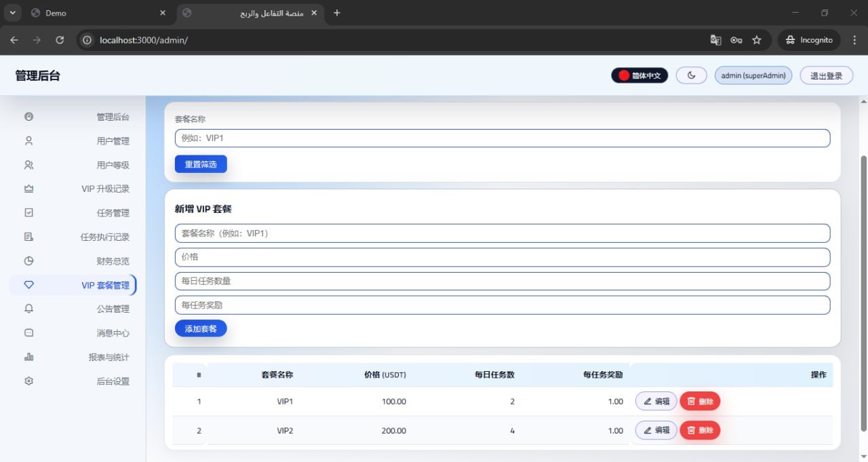The width and height of the screenshot is (868, 462).
Task: Open the 简体中文 language selector
Action: click(x=639, y=75)
